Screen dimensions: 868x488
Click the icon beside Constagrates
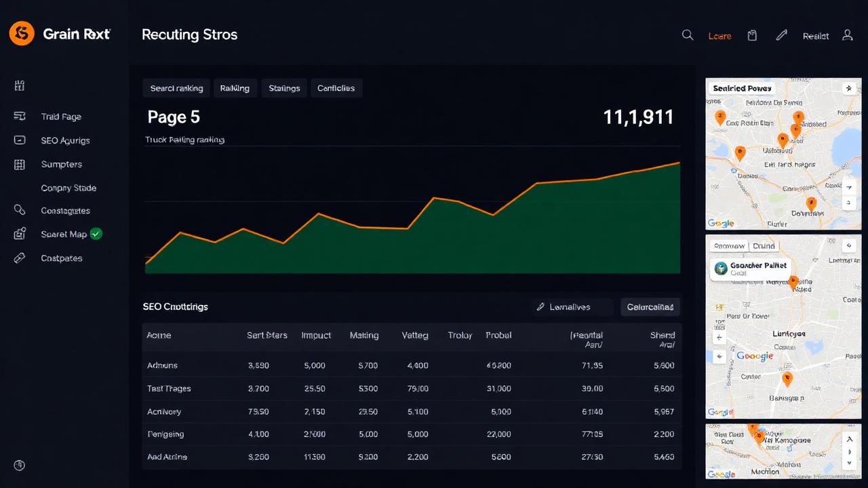pos(19,210)
